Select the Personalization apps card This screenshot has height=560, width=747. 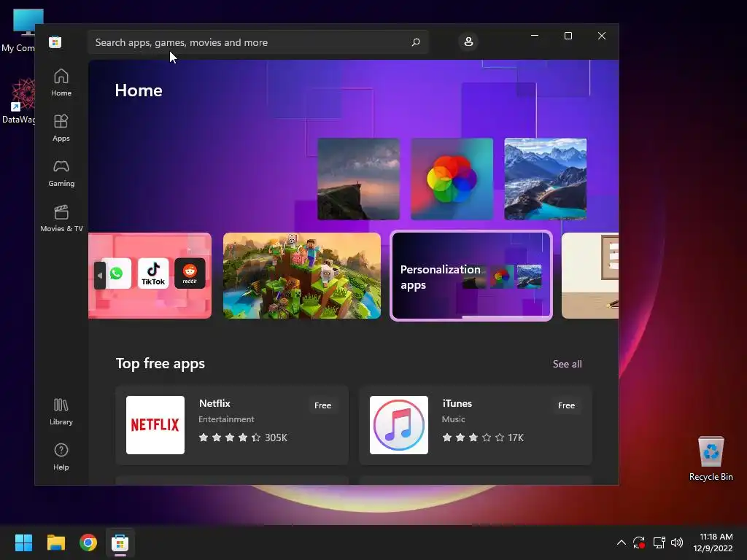pos(471,276)
